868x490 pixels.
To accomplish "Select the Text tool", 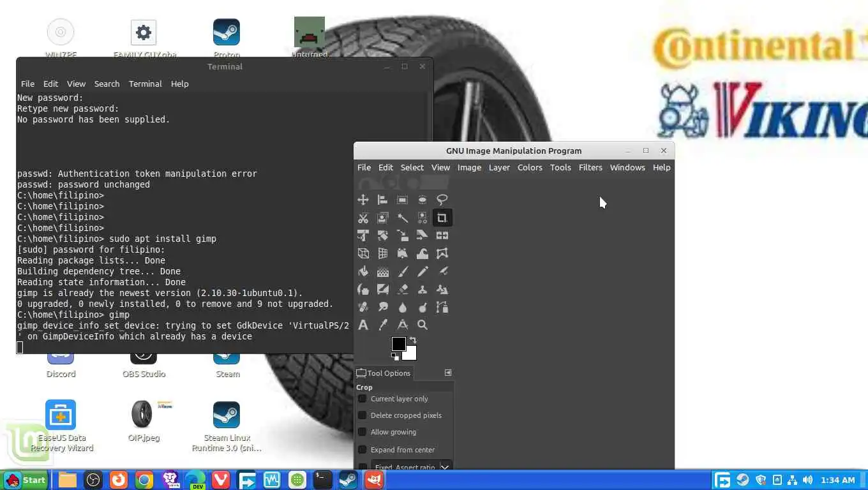I will [363, 325].
